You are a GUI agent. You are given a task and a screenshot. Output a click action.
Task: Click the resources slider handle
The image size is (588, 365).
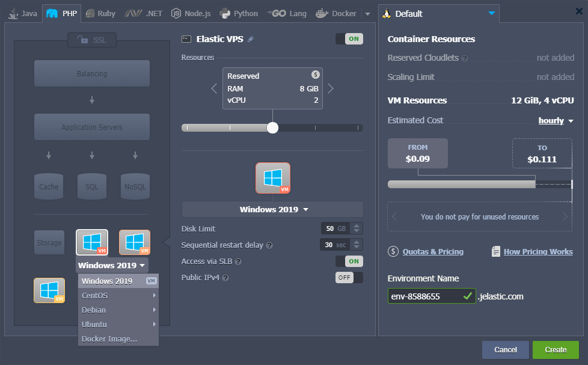pos(272,128)
